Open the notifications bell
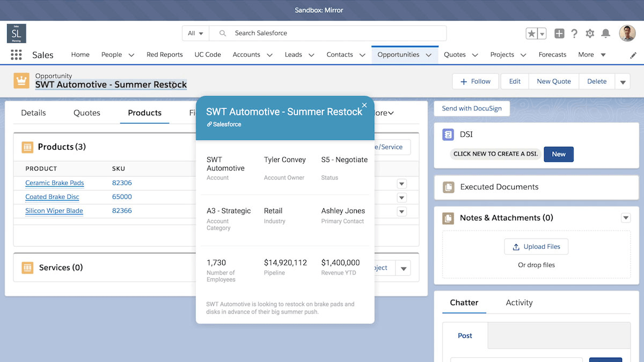The width and height of the screenshot is (644, 362). click(606, 33)
